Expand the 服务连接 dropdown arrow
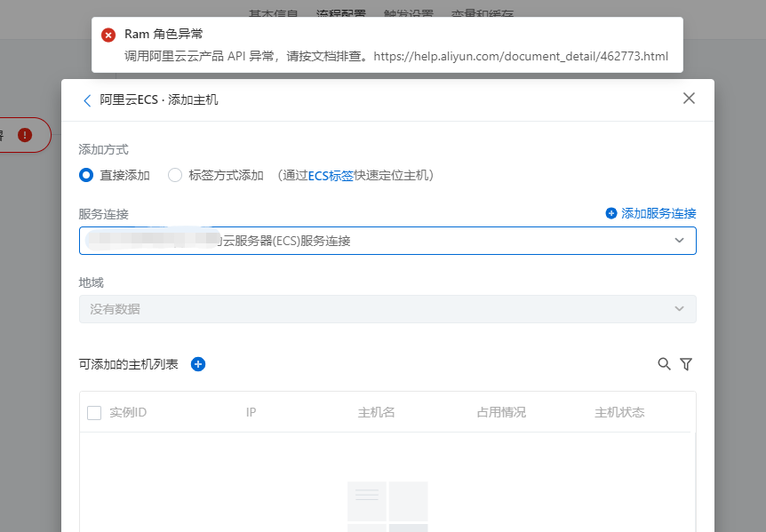 point(679,240)
